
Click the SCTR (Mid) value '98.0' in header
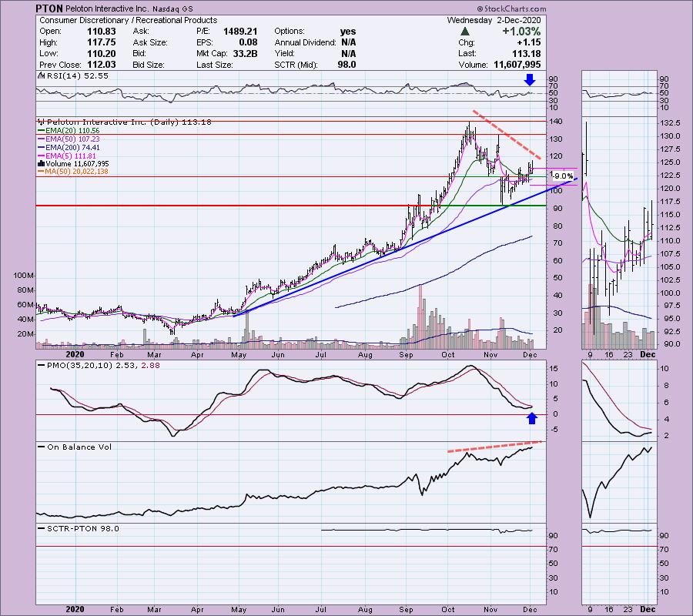click(x=347, y=65)
